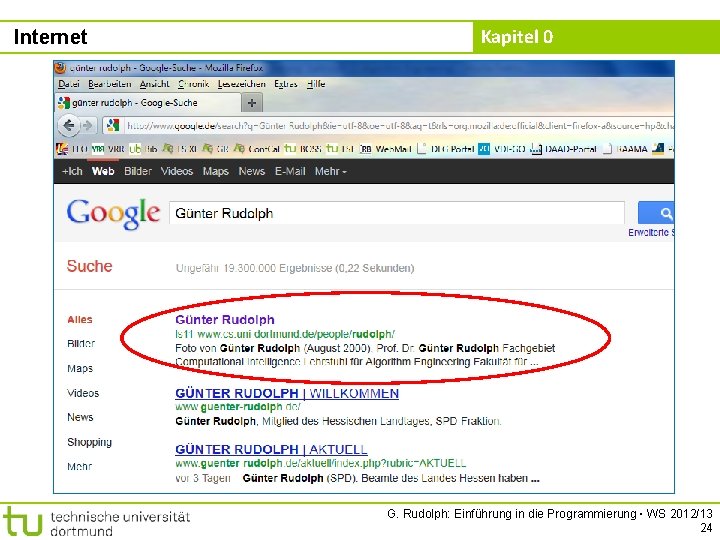The image size is (720, 540).
Task: Expand the Mehr dropdown in Google bar
Action: click(x=331, y=171)
